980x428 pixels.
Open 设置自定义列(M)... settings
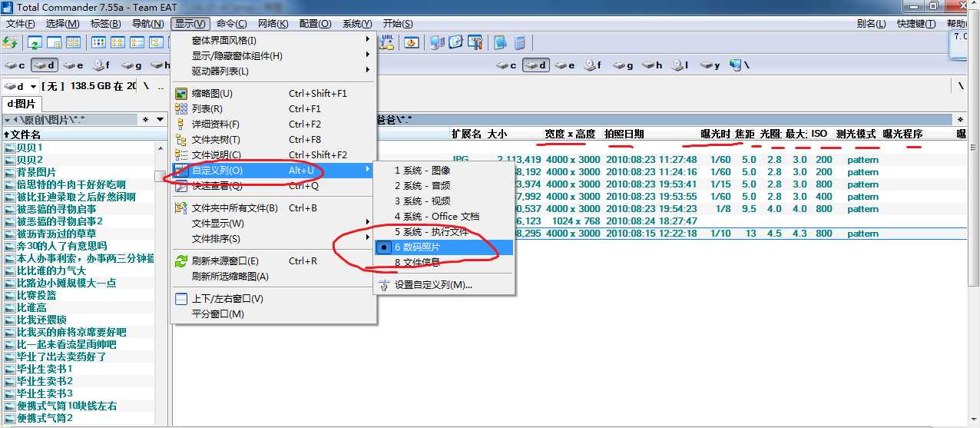443,285
